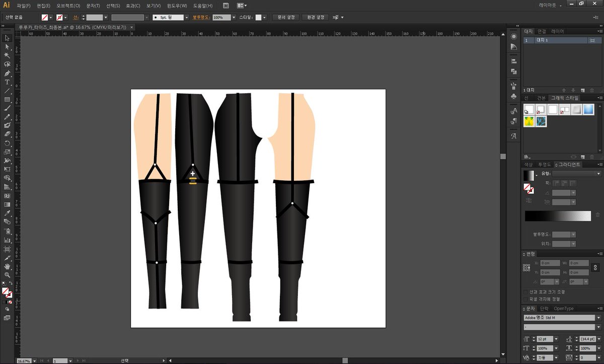Enable the 선과 효과 크기 조절 checkbox
The height and width of the screenshot is (364, 604).
(x=526, y=292)
